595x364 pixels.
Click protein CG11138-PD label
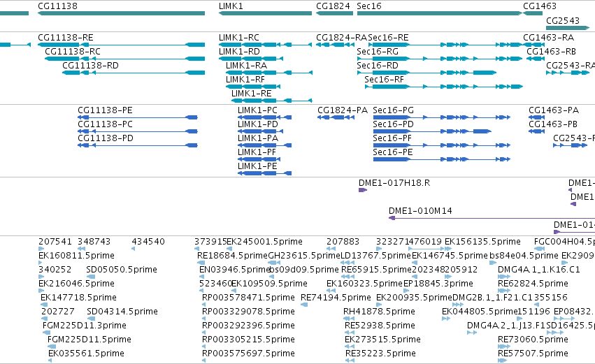(x=106, y=138)
